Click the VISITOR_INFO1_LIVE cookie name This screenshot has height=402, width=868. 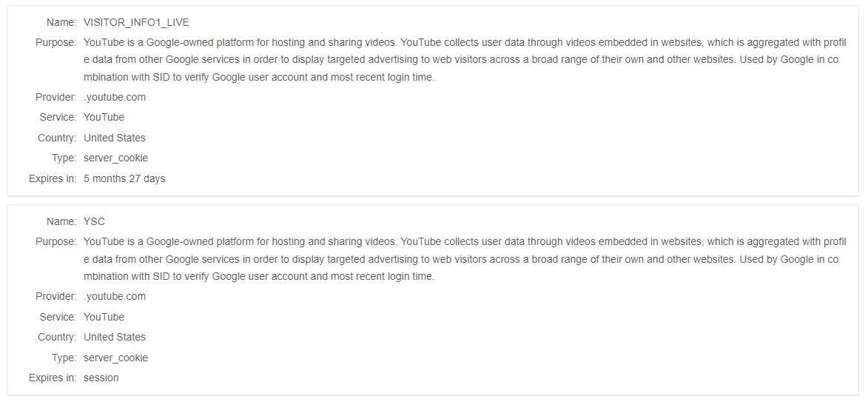pyautogui.click(x=136, y=22)
